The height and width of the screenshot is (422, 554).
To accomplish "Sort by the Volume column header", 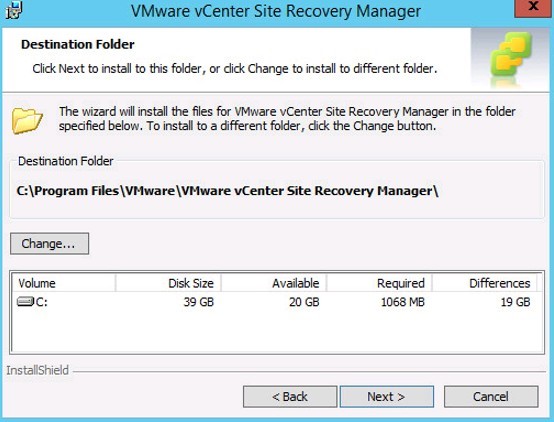I will pos(64,283).
